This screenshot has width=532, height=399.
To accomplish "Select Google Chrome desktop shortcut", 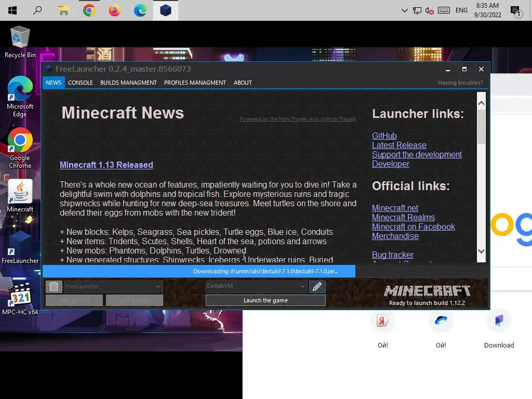I will pos(20,148).
